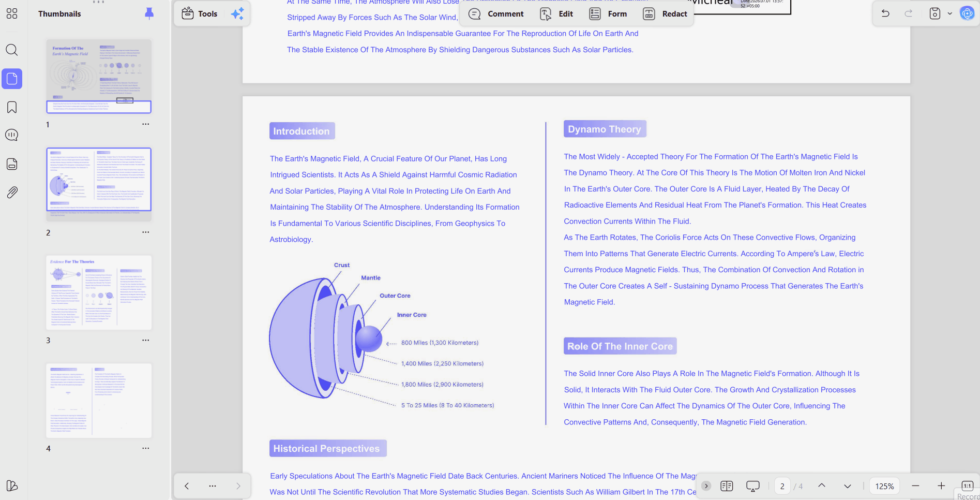
Task: Expand the save options dropdown arrow
Action: tap(949, 13)
